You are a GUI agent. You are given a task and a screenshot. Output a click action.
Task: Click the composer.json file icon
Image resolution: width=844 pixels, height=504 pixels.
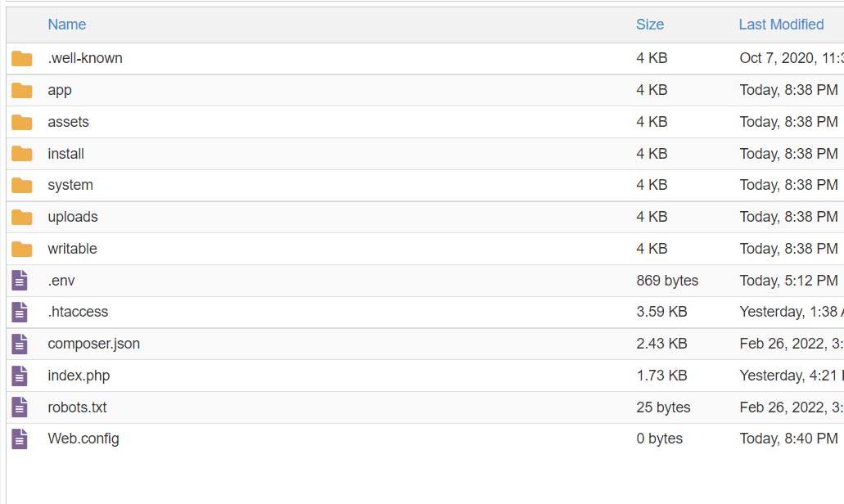click(20, 344)
